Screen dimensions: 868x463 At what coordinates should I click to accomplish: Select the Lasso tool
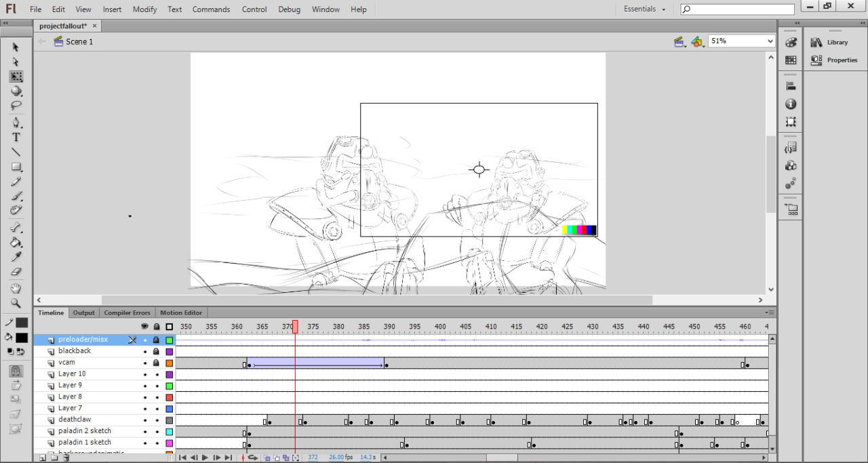[x=16, y=106]
